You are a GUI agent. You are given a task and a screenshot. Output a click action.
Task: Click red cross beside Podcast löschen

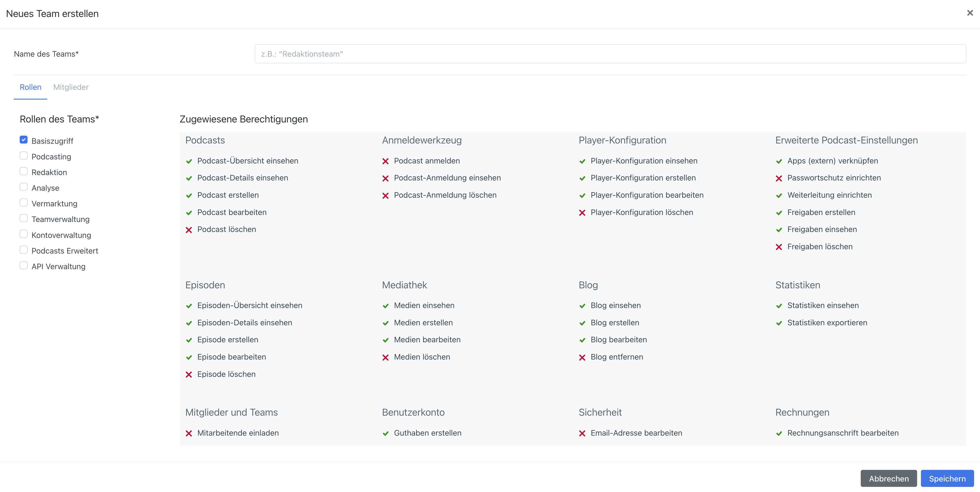(189, 230)
